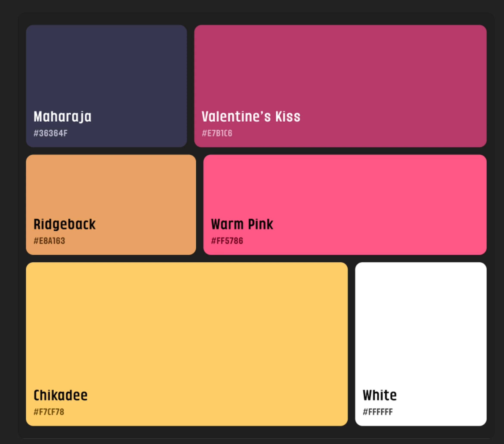Click the #FF5786 hex code
Screen dimensions: 504x444
[x=227, y=241]
